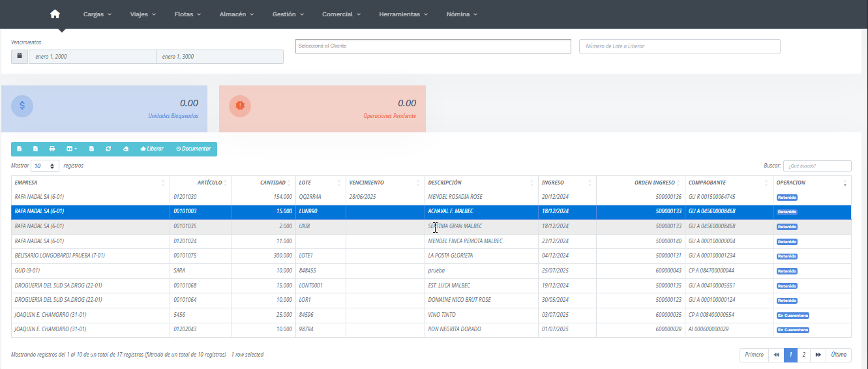Sort by COMPROBANTE column header
Viewport: 868px width, 369px height.
[x=729, y=183]
